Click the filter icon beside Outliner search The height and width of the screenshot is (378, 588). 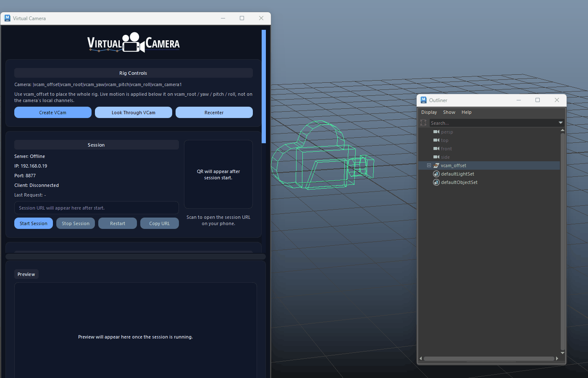tap(423, 123)
